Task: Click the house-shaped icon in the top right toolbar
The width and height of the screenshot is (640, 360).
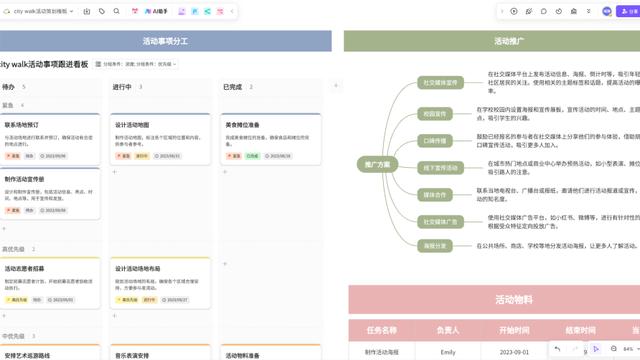Action: point(573,11)
